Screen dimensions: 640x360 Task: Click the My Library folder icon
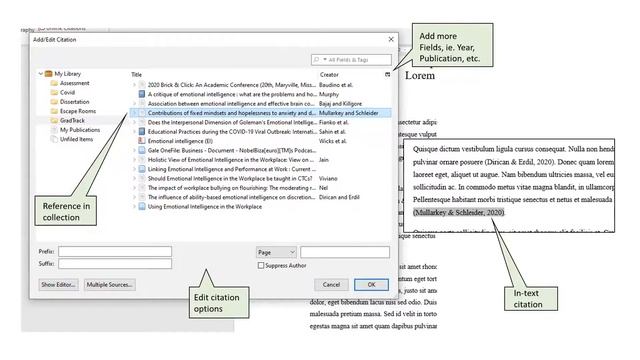pyautogui.click(x=49, y=74)
